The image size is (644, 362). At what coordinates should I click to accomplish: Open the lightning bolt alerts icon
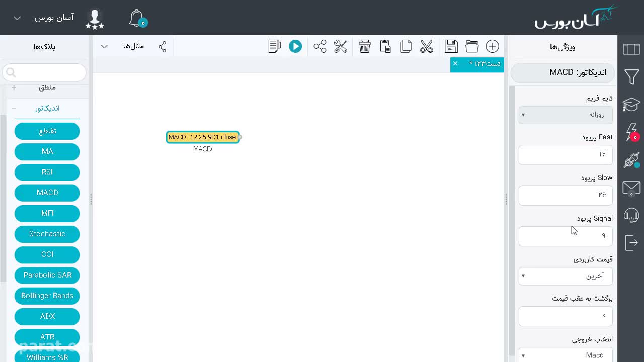pyautogui.click(x=632, y=133)
